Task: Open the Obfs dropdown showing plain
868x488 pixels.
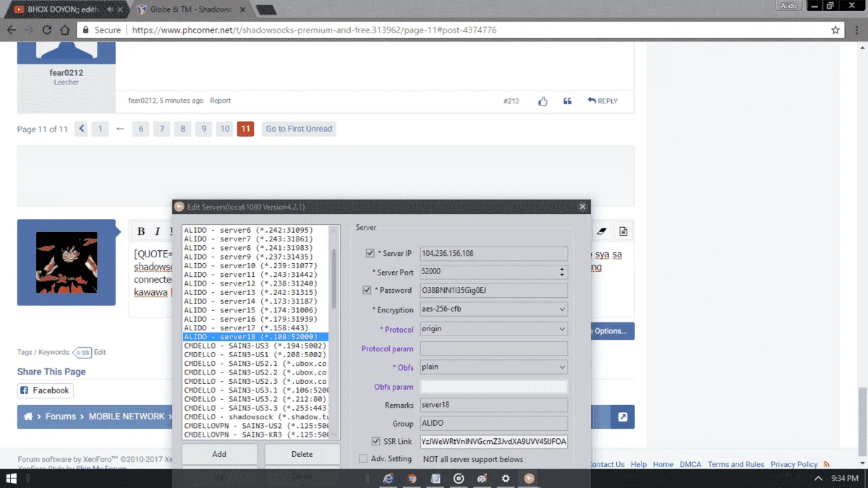Action: 494,367
